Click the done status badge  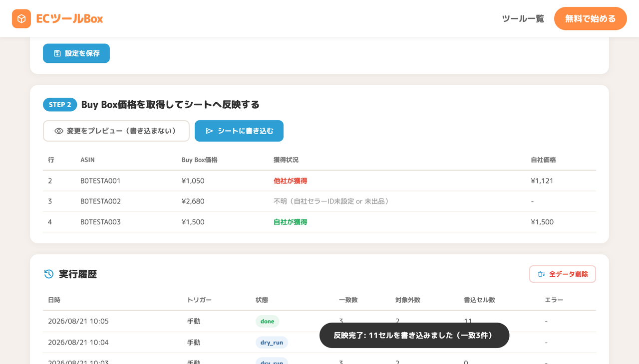[x=267, y=321]
